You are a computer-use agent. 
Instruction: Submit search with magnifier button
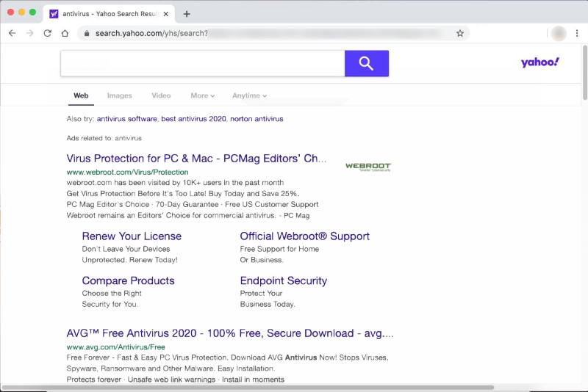(366, 63)
